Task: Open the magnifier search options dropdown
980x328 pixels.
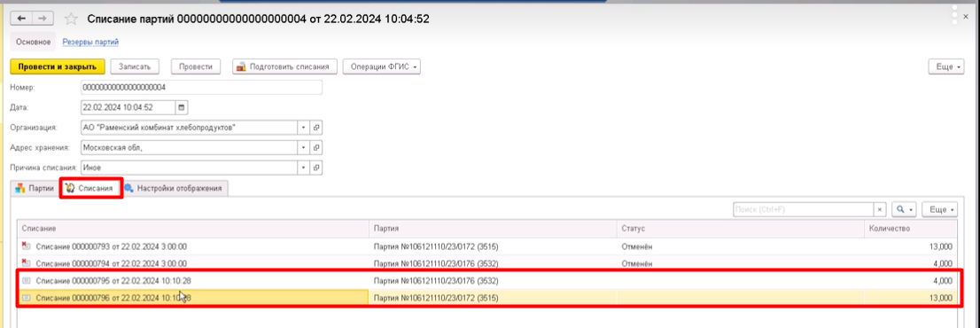Action: click(904, 210)
